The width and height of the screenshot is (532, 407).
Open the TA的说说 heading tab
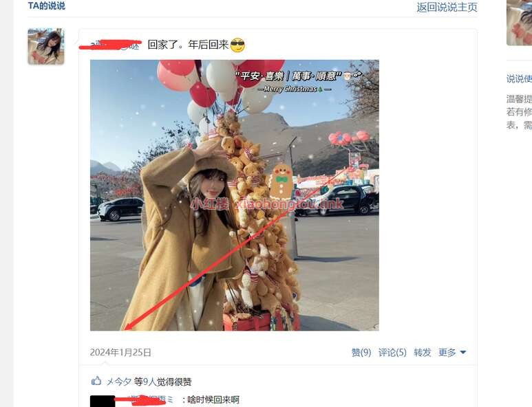(47, 5)
